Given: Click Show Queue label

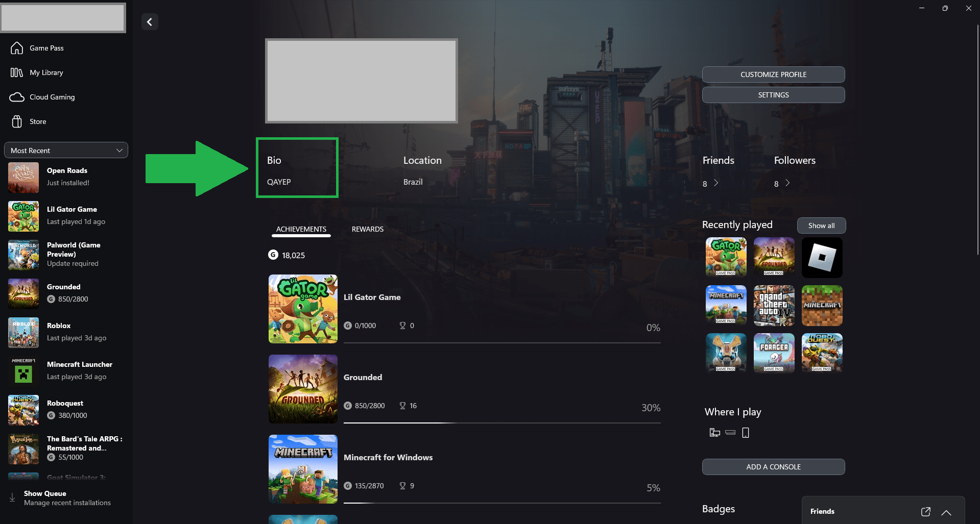Looking at the screenshot, I should coord(45,493).
